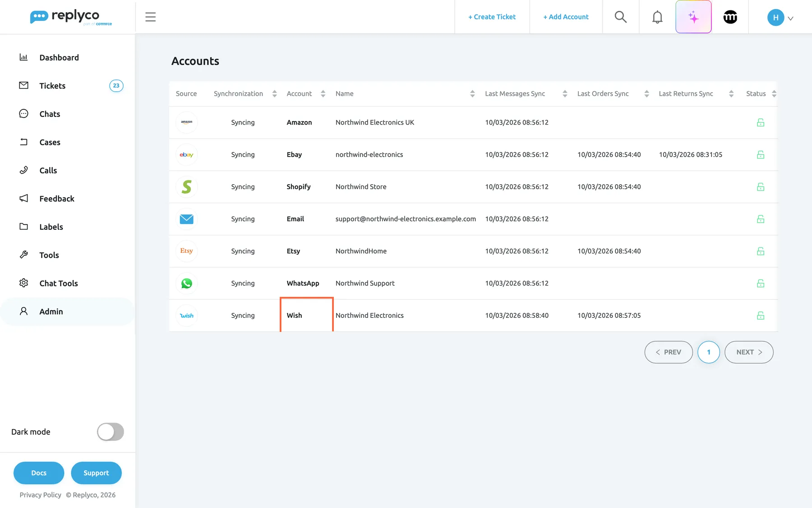Toggle Dark mode switch
The width and height of the screenshot is (812, 508).
point(111,432)
